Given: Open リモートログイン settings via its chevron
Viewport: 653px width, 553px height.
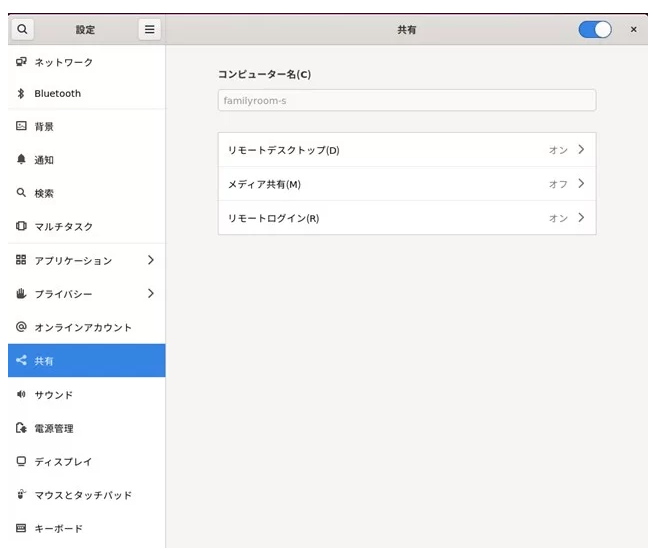Looking at the screenshot, I should [581, 217].
